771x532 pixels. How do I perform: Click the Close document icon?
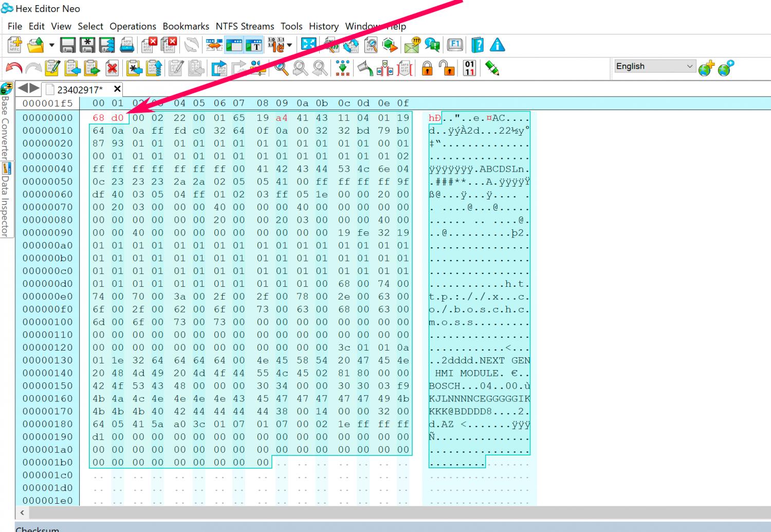(149, 45)
